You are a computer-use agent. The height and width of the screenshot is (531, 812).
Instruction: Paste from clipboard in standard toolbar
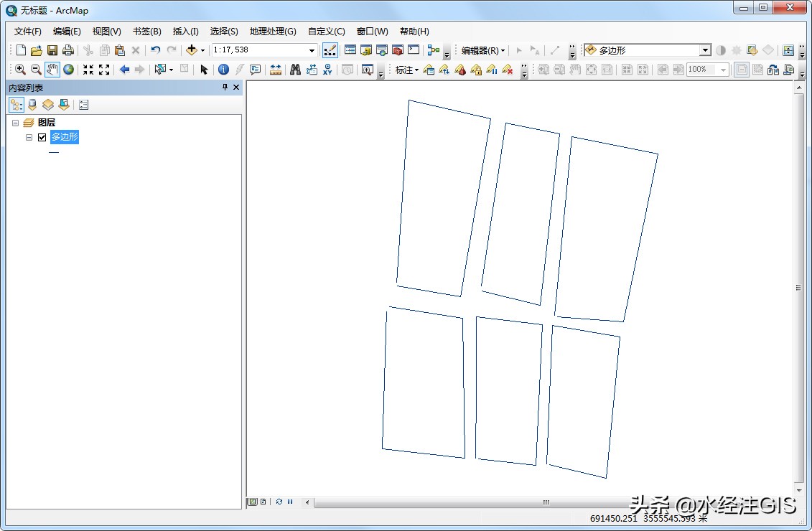[x=120, y=50]
